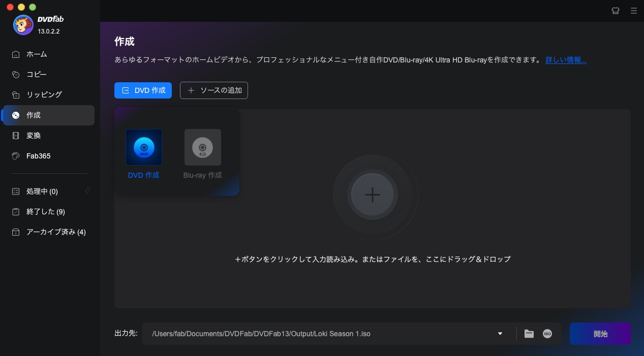Go to ホーム in sidebar

pos(37,54)
